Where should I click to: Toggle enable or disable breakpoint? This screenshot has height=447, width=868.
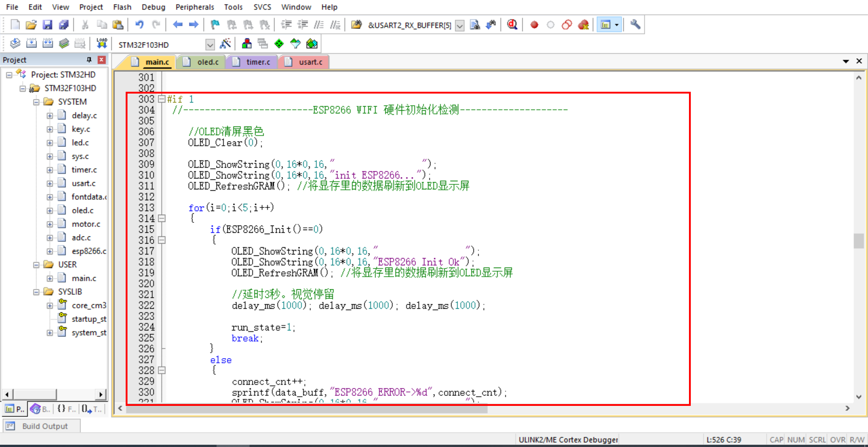coord(551,24)
